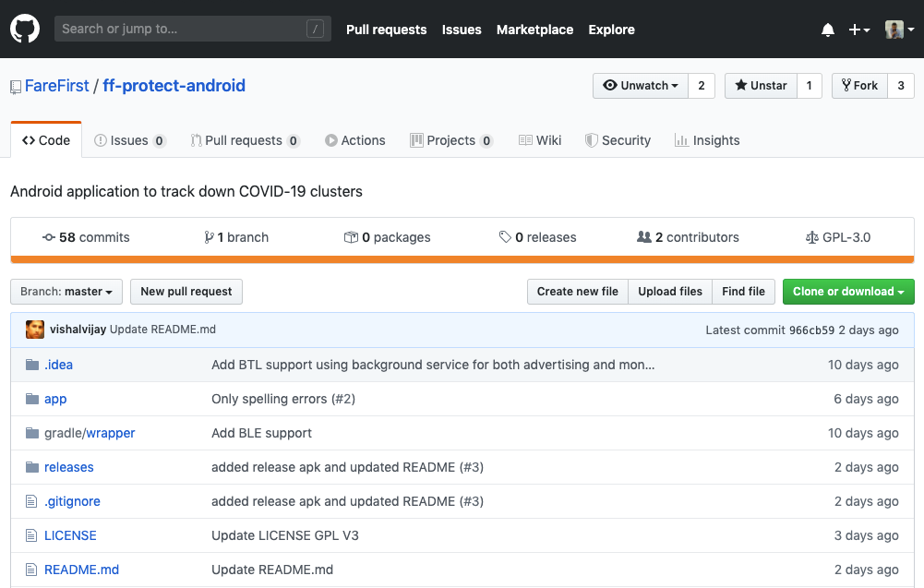
Task: Click the orange language bar
Action: (462, 259)
